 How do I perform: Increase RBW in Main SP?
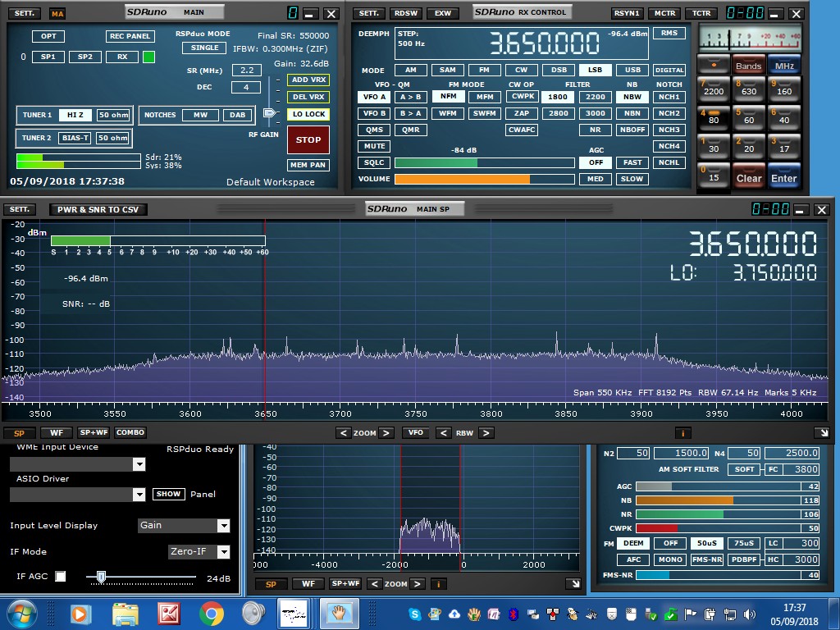[486, 433]
